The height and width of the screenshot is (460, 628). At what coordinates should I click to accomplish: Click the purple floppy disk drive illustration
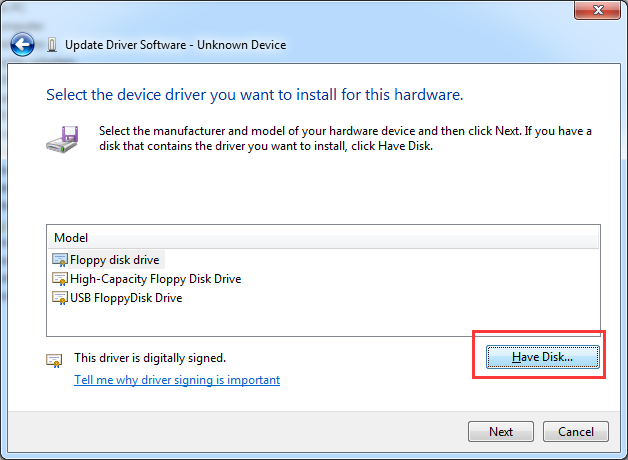coord(66,139)
